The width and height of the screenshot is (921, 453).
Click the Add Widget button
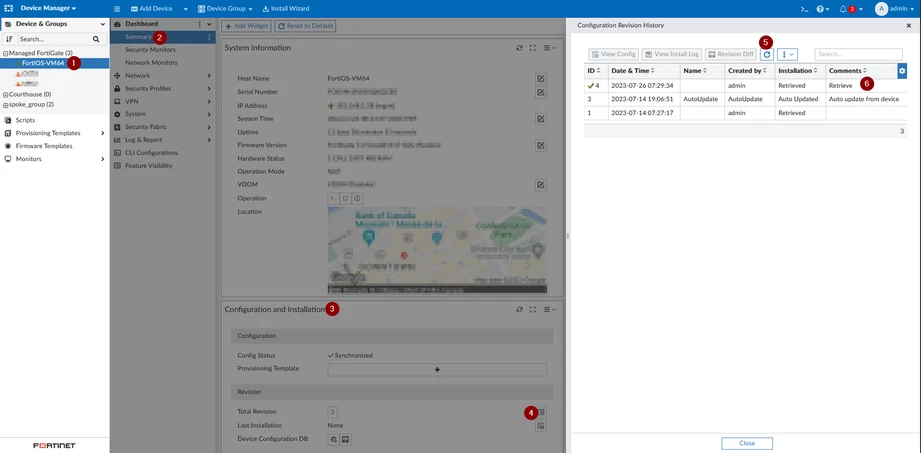(246, 26)
